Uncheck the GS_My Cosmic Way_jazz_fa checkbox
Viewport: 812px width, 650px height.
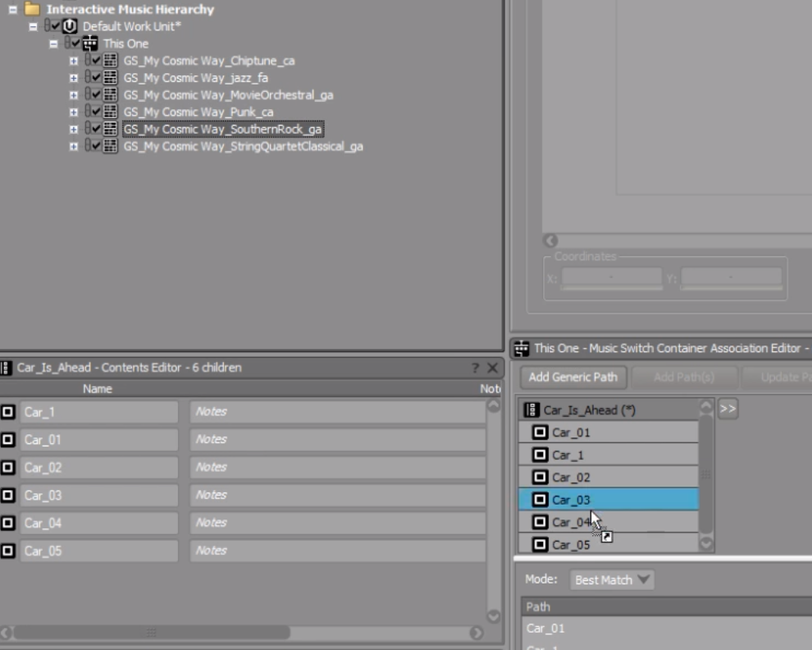coord(96,77)
